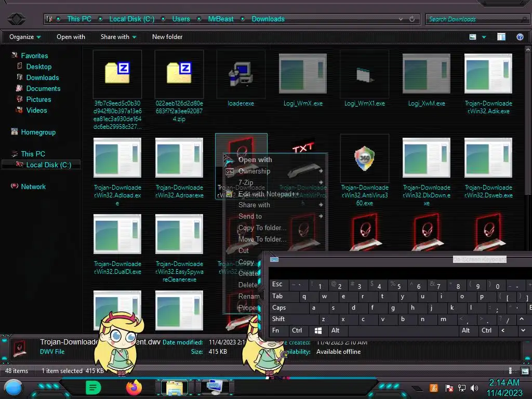Toggle right Alt key on On-Screen Keyboard
This screenshot has height=399, width=532.
tap(468, 330)
